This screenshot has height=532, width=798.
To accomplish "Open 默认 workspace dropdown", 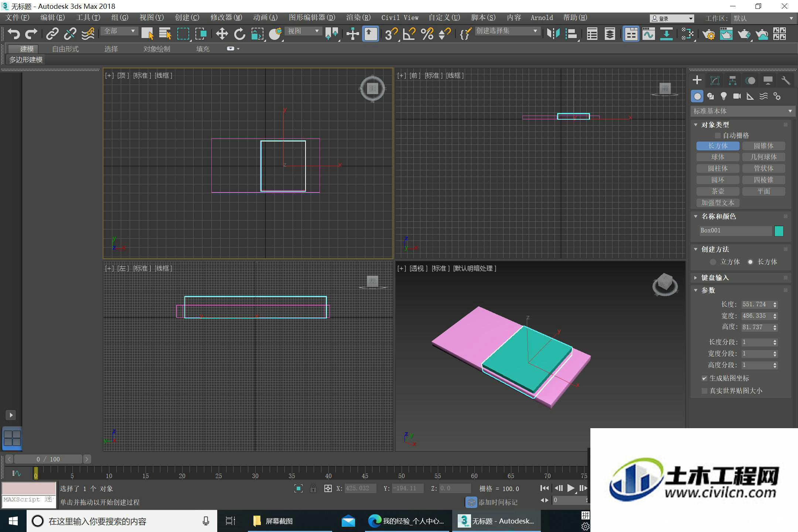I will (763, 18).
